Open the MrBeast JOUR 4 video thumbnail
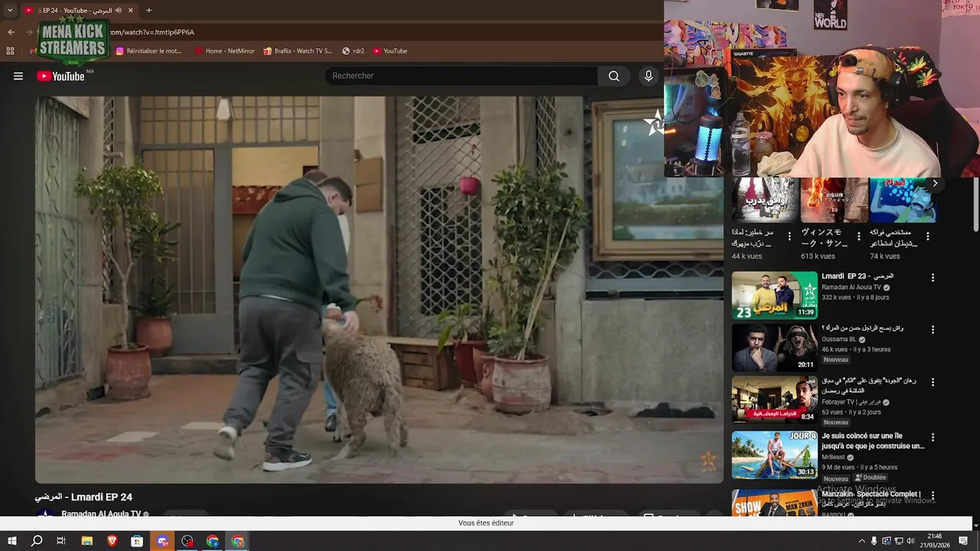 [x=774, y=455]
